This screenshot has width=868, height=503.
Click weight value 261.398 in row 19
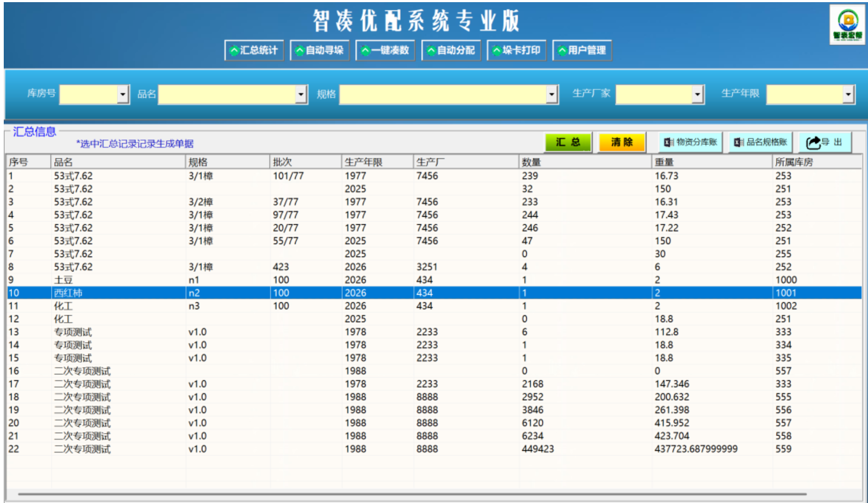(x=672, y=410)
